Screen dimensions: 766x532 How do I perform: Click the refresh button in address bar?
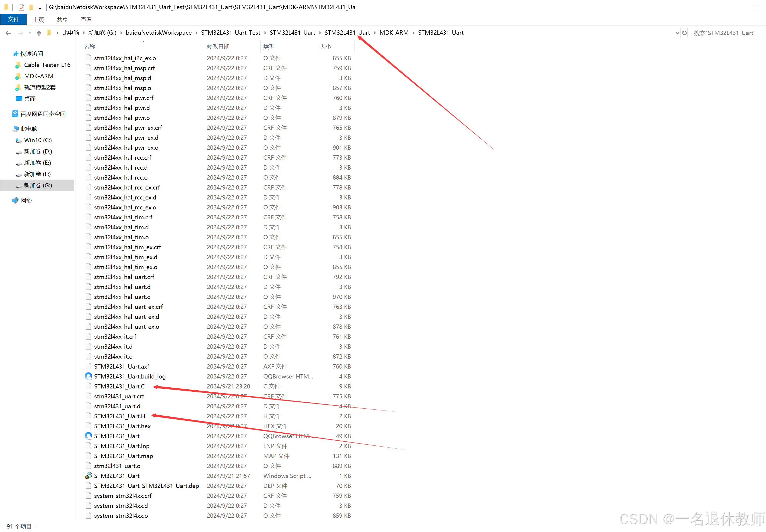point(684,33)
